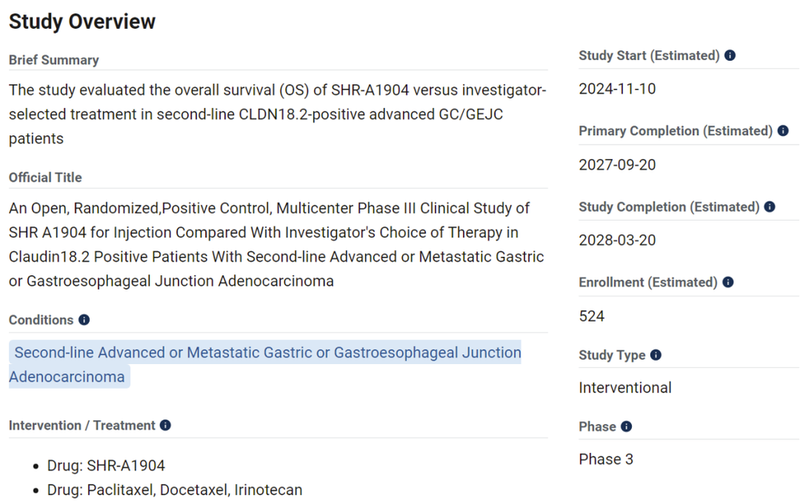Click the Study Completion info icon
Image resolution: width=800 pixels, height=504 pixels.
(770, 207)
